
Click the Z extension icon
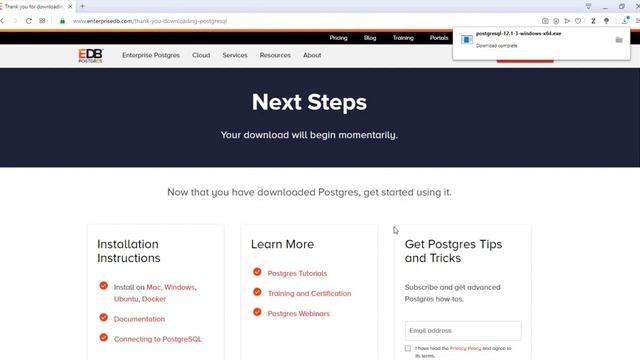(593, 21)
